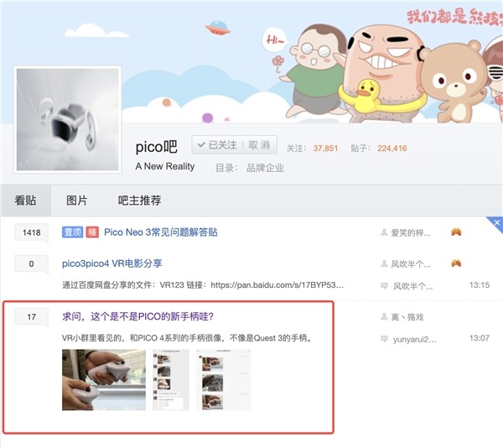Close the corner banner with blue X
This screenshot has width=503, height=448.
click(497, 222)
